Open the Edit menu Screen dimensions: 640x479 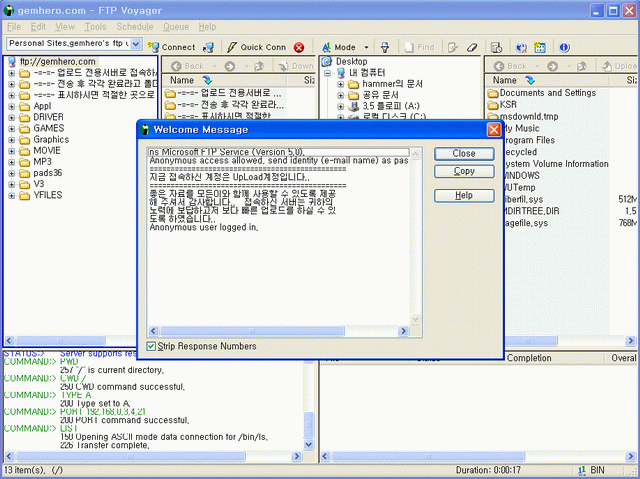click(x=38, y=27)
